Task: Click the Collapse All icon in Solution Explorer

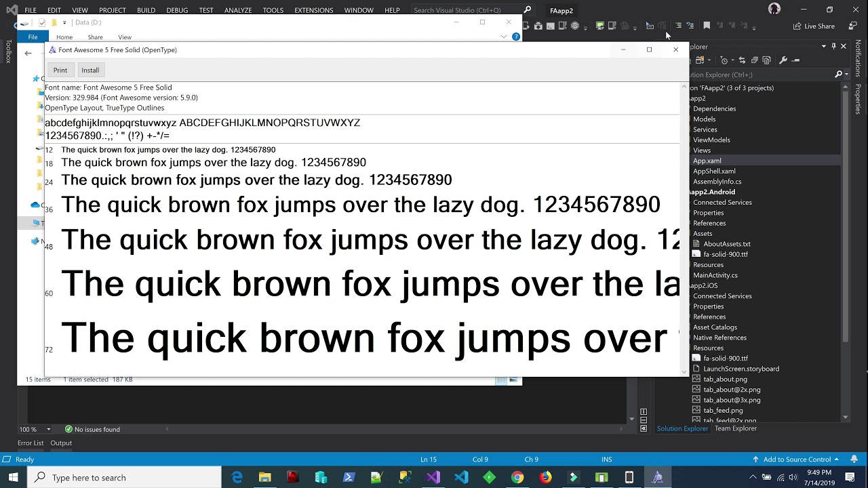Action: pyautogui.click(x=754, y=60)
